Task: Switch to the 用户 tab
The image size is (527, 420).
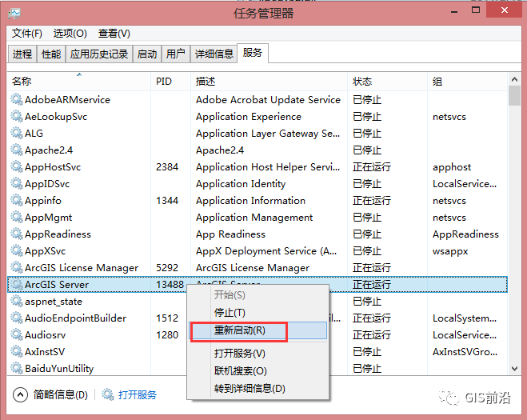Action: (x=176, y=54)
